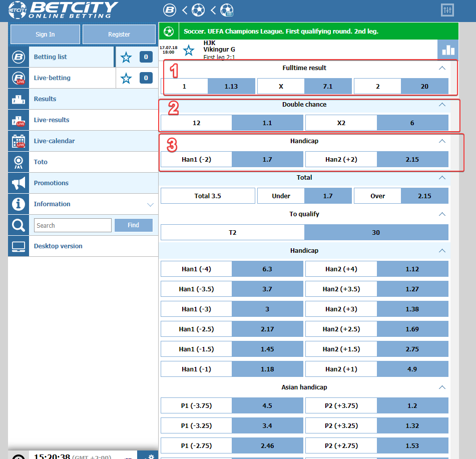476x459 pixels.
Task: Select Han2 (+3.5) odds 1.27
Action: click(412, 289)
